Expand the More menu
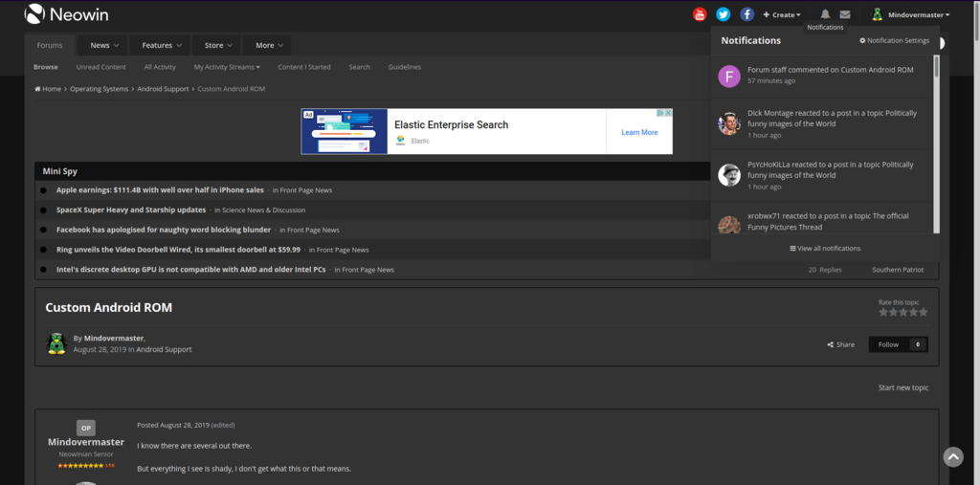The image size is (980, 485). pyautogui.click(x=269, y=45)
